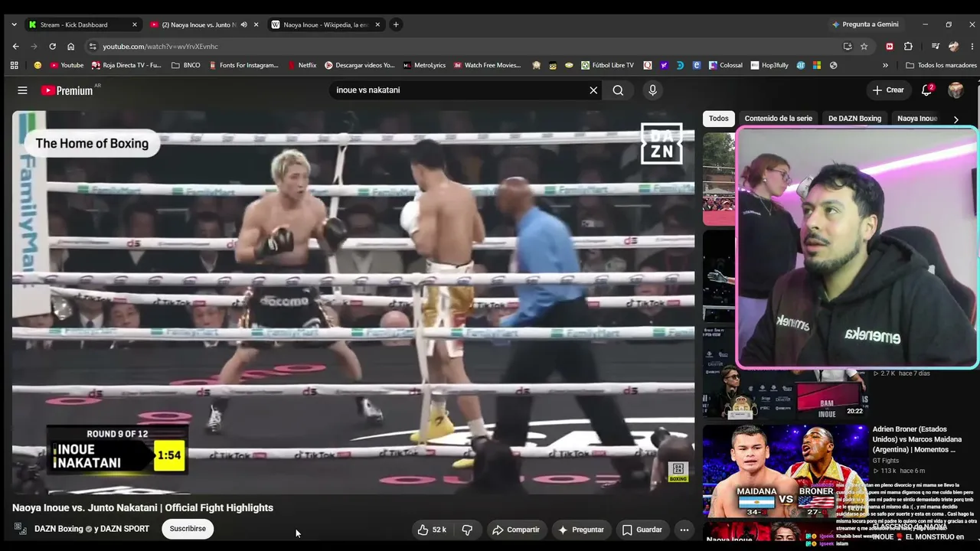The height and width of the screenshot is (551, 980).
Task: Open the red extension icon in toolbar
Action: click(x=889, y=46)
